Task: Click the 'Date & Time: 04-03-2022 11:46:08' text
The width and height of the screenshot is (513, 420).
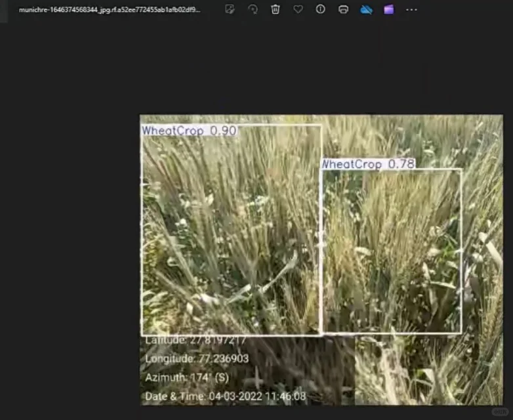Action: (226, 396)
